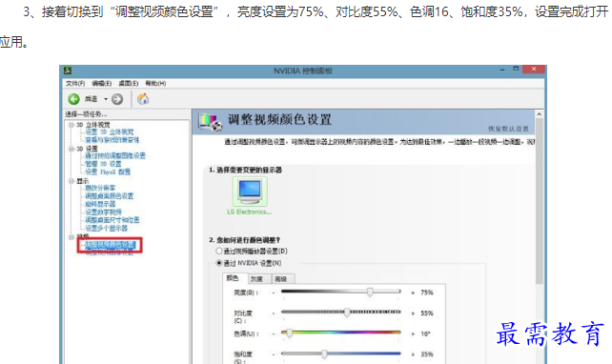Open the 文件(F) menu
612x364 pixels.
click(75, 84)
